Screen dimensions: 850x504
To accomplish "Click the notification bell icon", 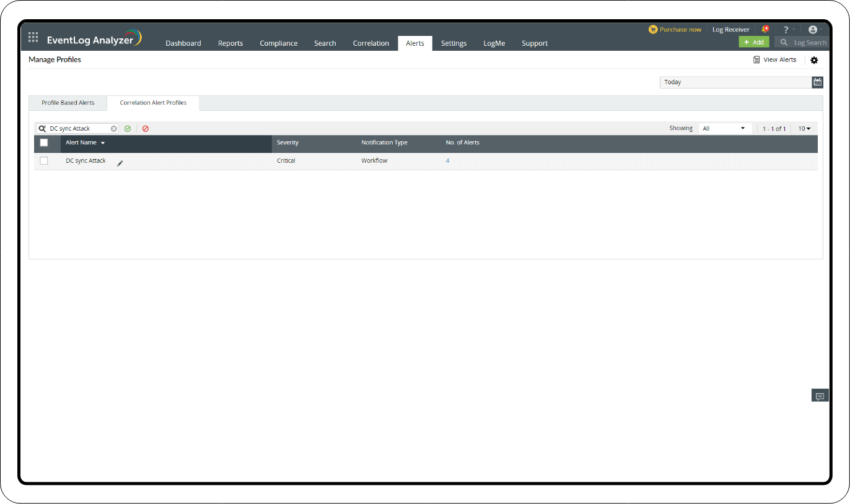I will (x=765, y=28).
